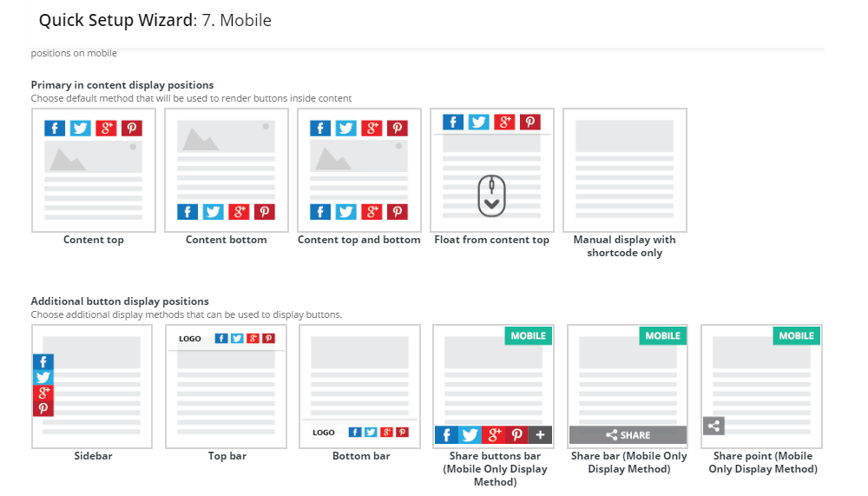This screenshot has width=868, height=496.
Task: Click LOGO text in Bottom bar thumbnail
Action: point(324,433)
